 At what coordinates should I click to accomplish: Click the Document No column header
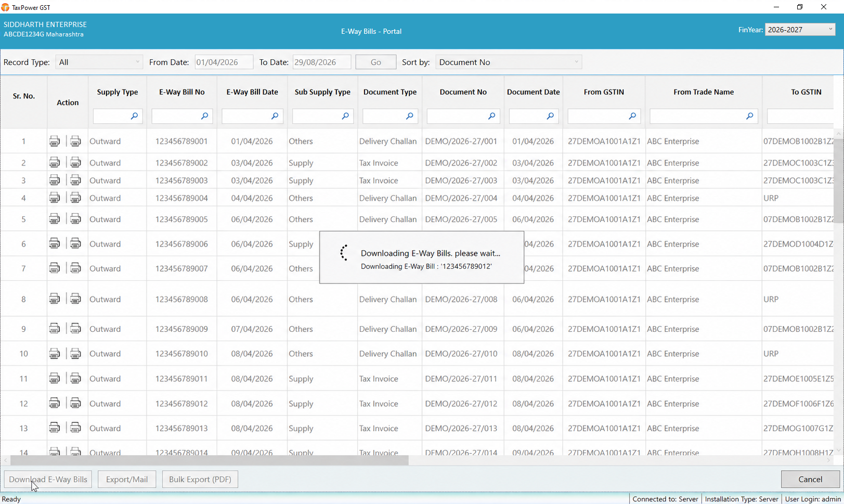coord(463,92)
